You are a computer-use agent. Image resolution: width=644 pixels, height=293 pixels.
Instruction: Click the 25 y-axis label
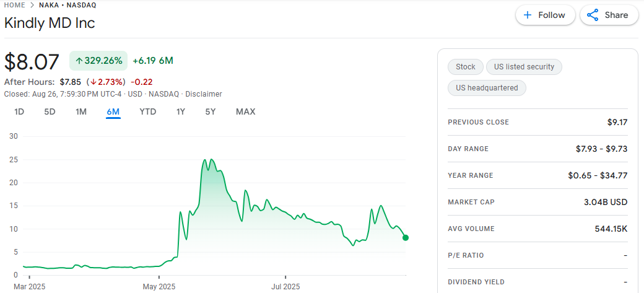click(13, 159)
